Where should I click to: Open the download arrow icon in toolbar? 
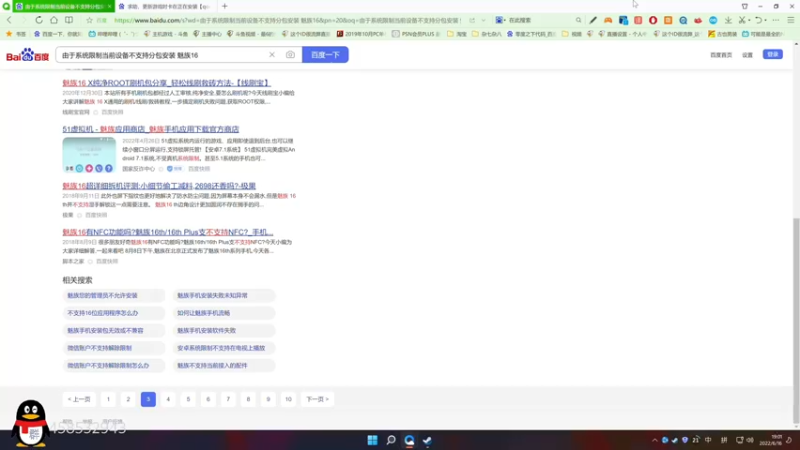click(x=728, y=20)
